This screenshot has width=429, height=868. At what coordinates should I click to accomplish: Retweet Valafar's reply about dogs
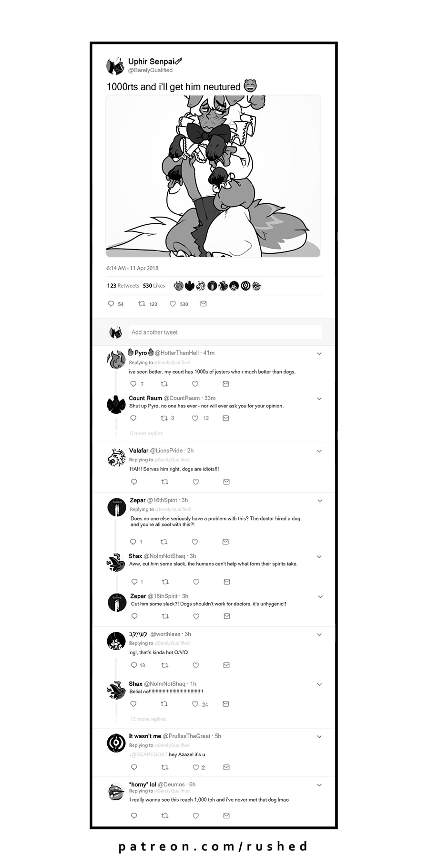[165, 482]
